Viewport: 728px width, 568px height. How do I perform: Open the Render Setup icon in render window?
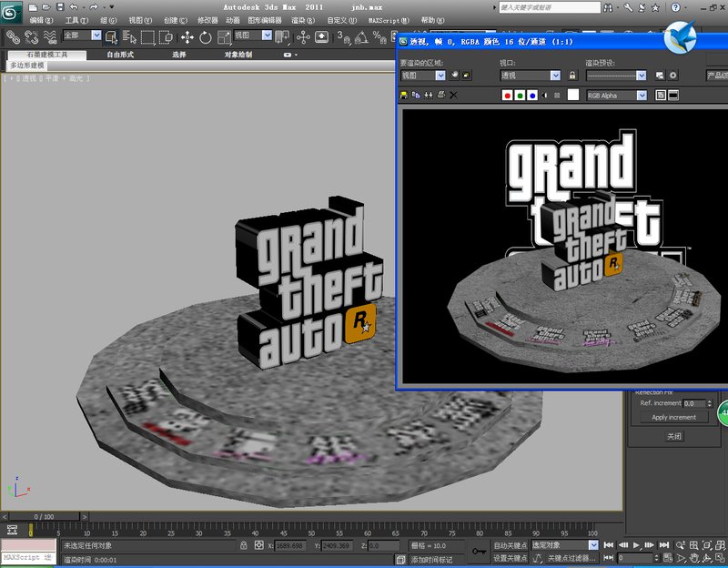click(x=660, y=76)
